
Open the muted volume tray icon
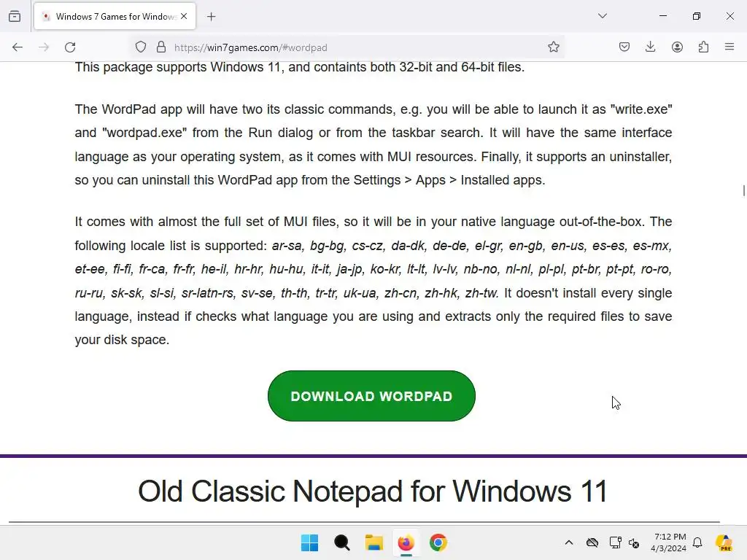[x=634, y=542]
